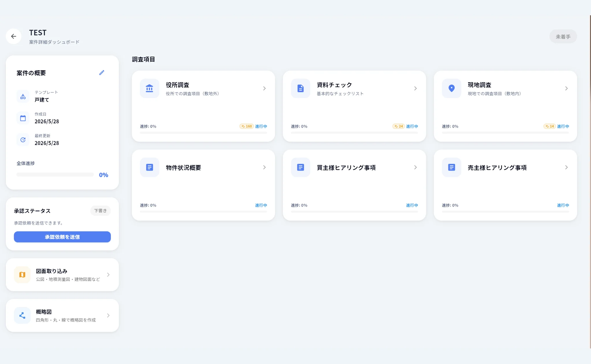This screenshot has height=364, width=591.
Task: Click the 売主様ヒアリング事項 list icon
Action: (x=451, y=167)
